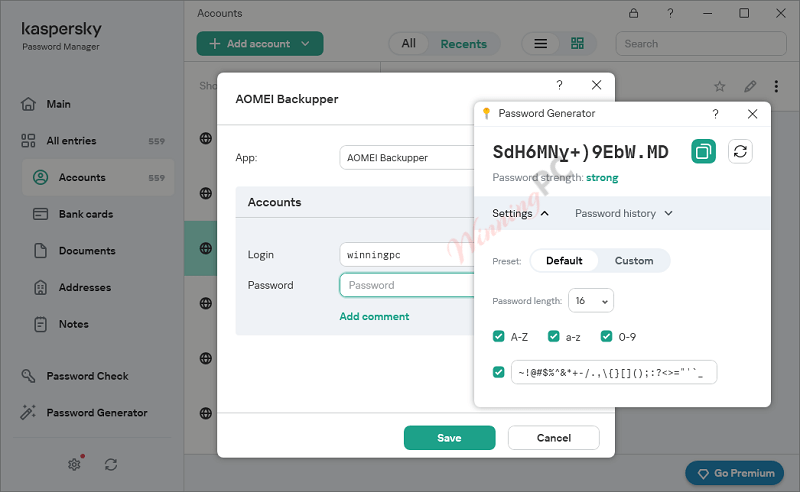800x492 pixels.
Task: Mark entry as favorite with star icon
Action: [719, 86]
